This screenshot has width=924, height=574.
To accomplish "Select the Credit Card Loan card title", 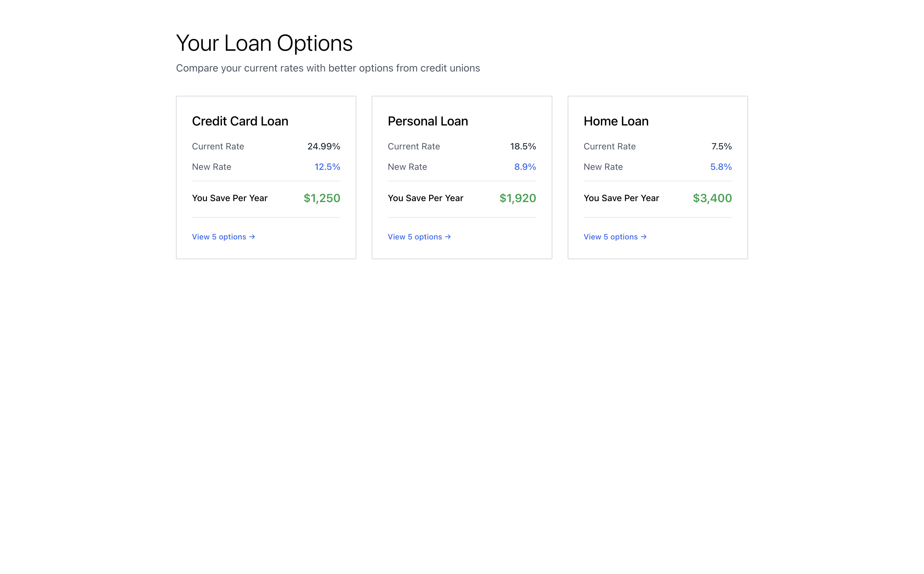I will (240, 121).
